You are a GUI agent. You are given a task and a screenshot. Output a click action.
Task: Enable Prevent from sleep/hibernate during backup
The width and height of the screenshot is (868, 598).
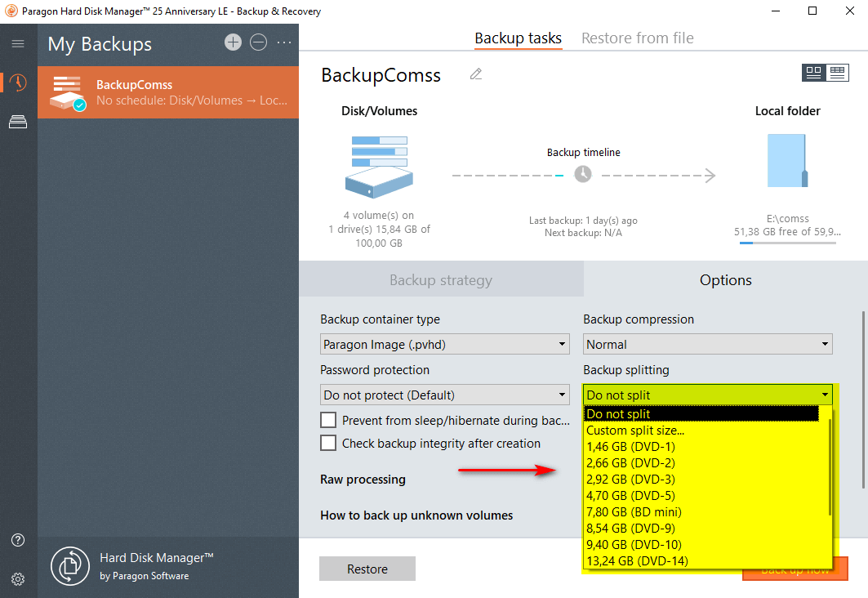click(328, 420)
